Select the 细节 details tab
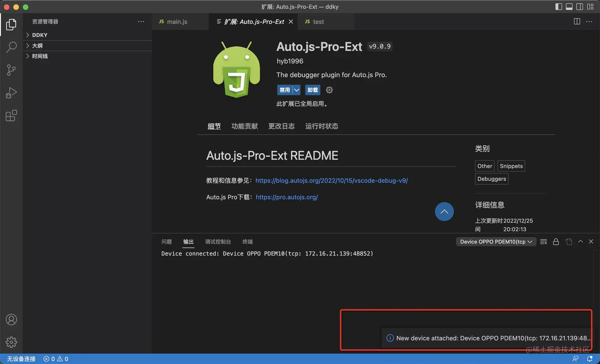The height and width of the screenshot is (364, 600). (x=214, y=126)
